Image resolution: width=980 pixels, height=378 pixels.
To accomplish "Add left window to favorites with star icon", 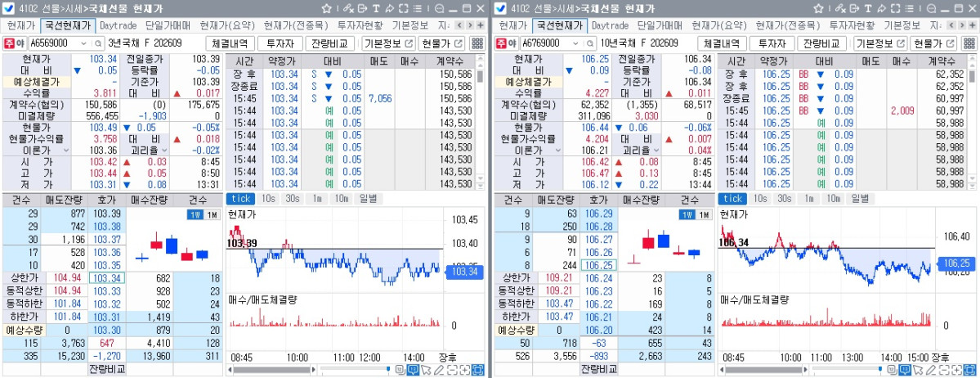I will tap(326, 8).
